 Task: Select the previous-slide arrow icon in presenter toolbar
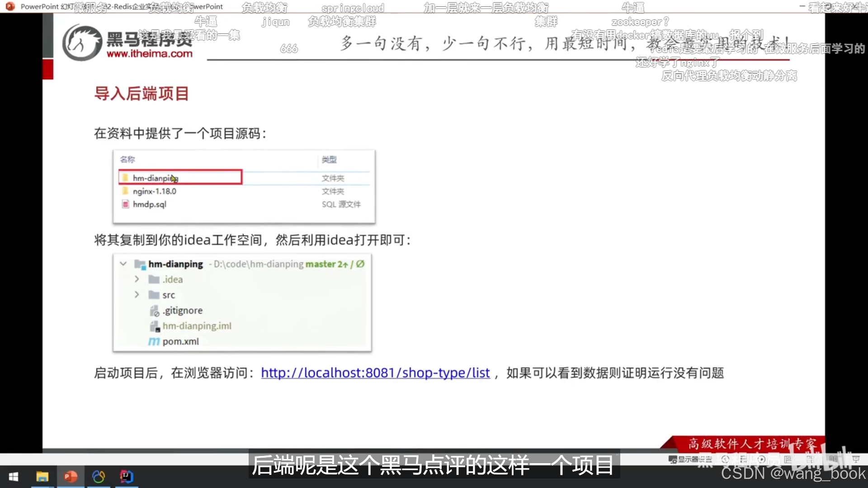coord(726,460)
